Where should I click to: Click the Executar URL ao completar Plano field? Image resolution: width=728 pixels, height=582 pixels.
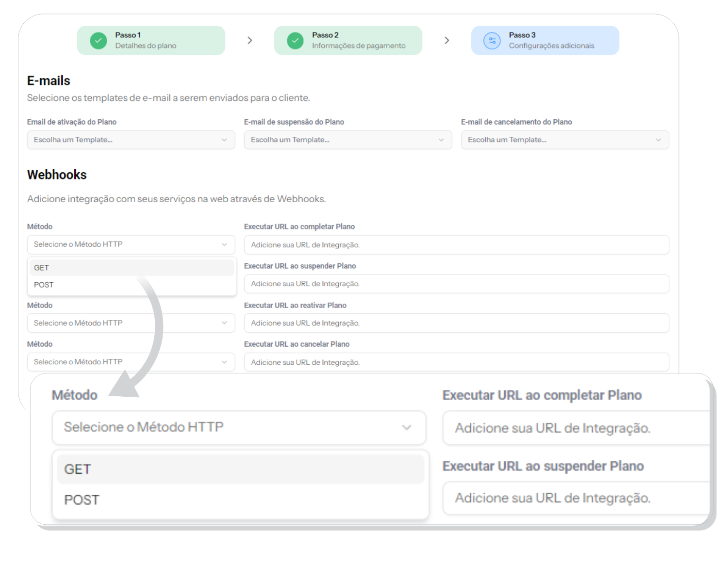coord(456,245)
